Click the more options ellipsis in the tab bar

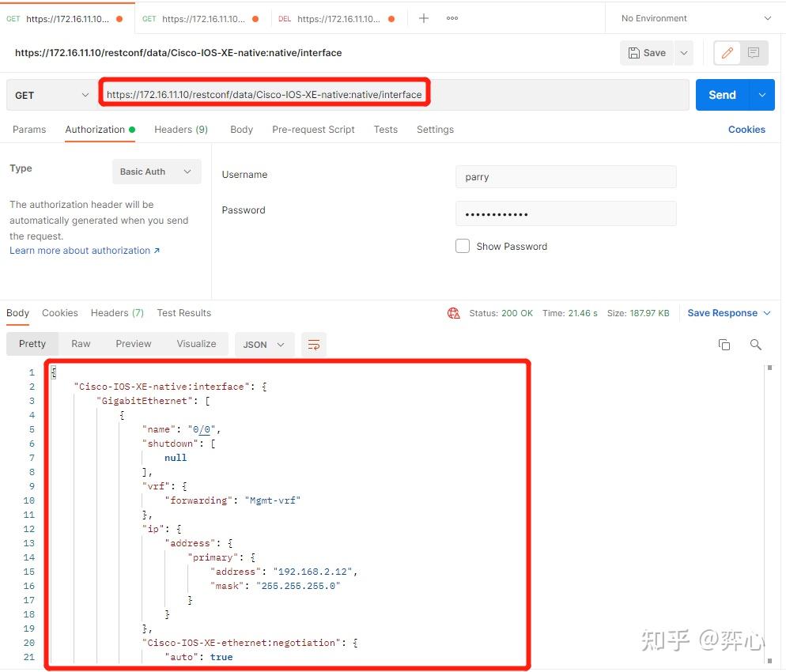(x=452, y=17)
